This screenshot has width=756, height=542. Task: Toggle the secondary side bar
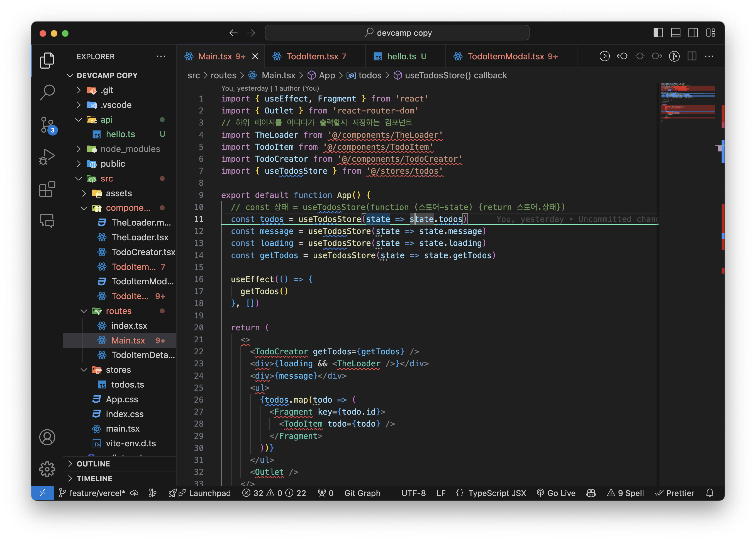click(693, 33)
